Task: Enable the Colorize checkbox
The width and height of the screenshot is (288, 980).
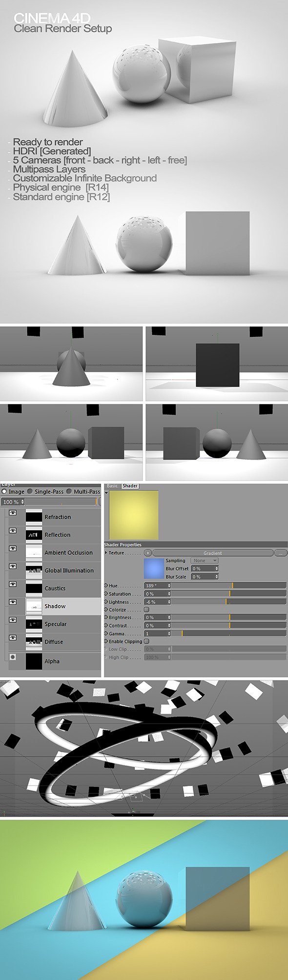Action: pyautogui.click(x=146, y=610)
